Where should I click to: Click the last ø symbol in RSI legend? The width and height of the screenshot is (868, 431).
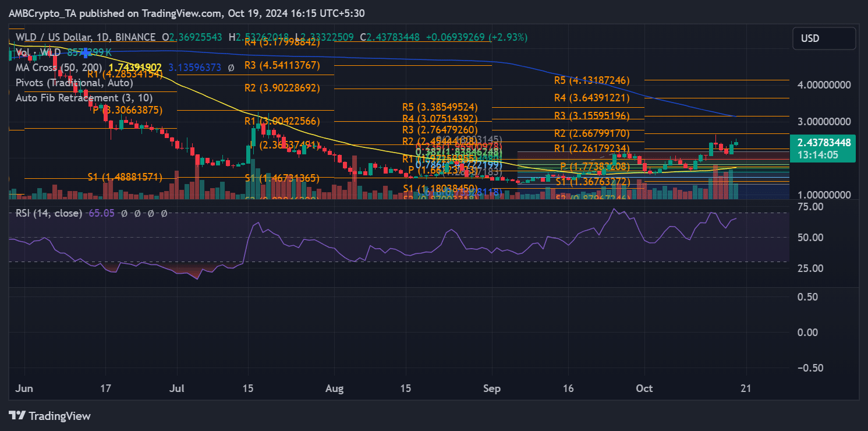[x=164, y=214]
